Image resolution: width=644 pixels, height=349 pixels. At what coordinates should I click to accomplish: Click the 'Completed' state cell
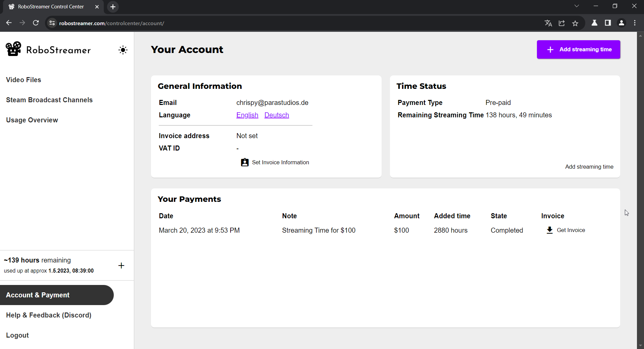pos(507,230)
